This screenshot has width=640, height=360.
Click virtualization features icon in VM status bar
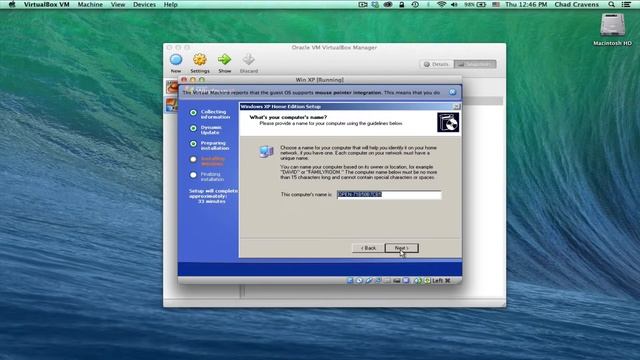pos(406,280)
